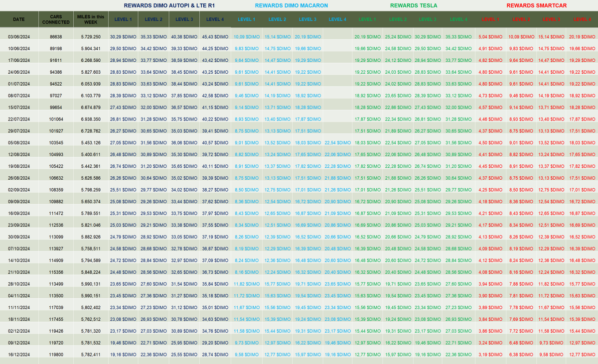Click the REWARDS TESLA heading
The height and width of the screenshot is (364, 598).
tap(414, 5)
